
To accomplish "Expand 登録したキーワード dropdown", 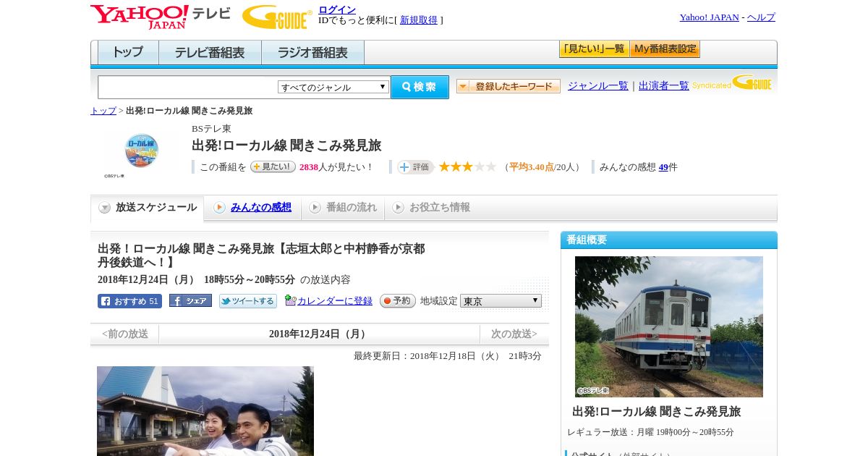I will pyautogui.click(x=509, y=86).
